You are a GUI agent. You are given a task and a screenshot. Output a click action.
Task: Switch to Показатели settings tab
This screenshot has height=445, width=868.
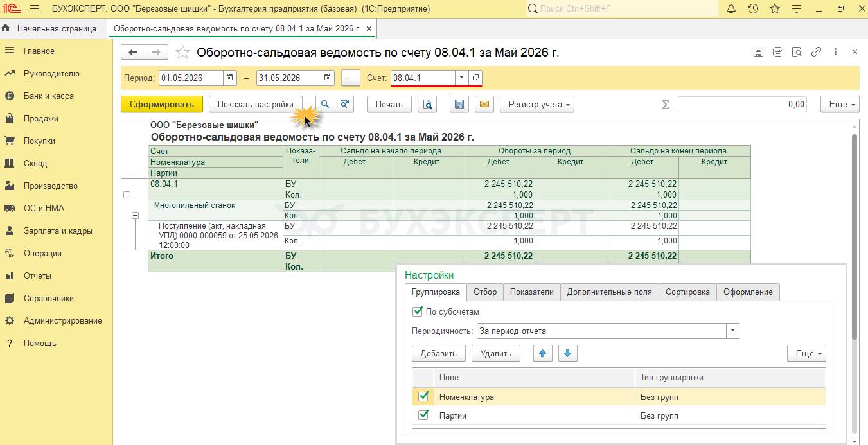pyautogui.click(x=532, y=292)
